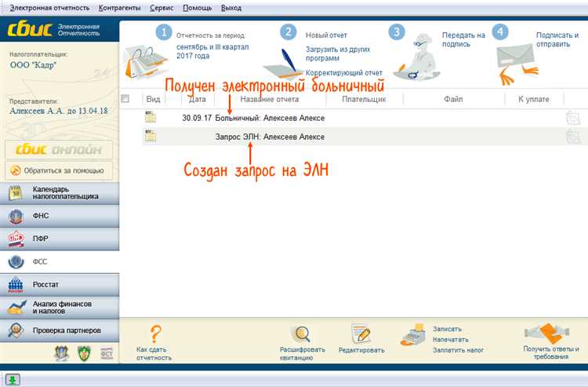Click the Росстат emblem icon
The image size is (588, 387).
tap(16, 285)
